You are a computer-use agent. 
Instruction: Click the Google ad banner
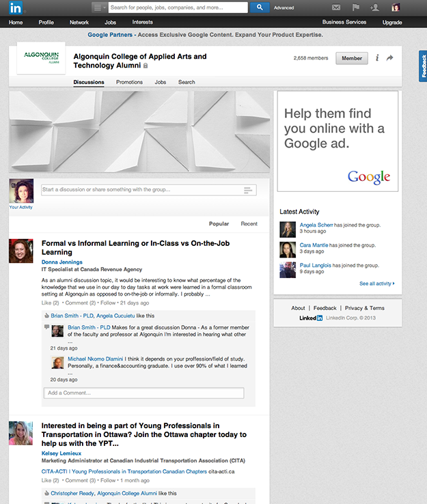point(338,141)
